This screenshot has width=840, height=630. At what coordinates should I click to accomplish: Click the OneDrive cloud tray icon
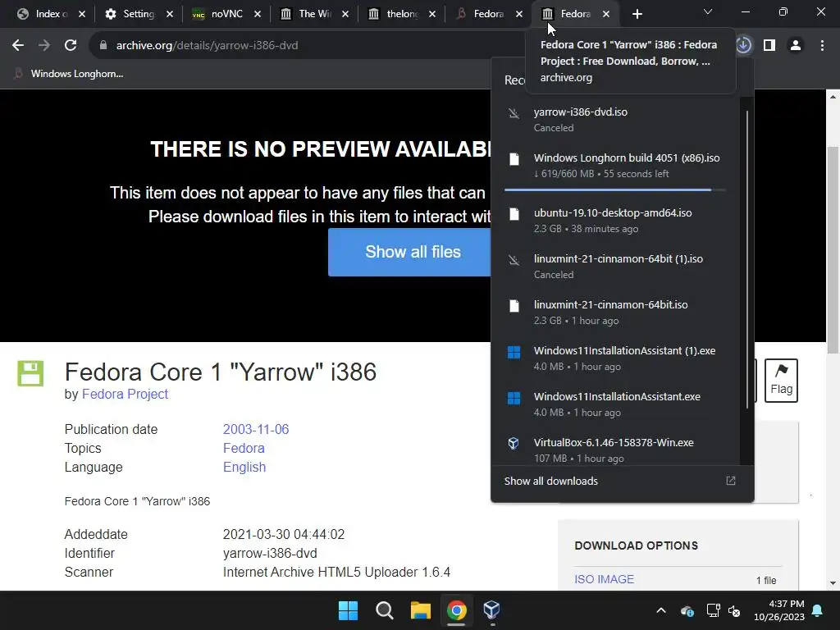[x=687, y=610]
